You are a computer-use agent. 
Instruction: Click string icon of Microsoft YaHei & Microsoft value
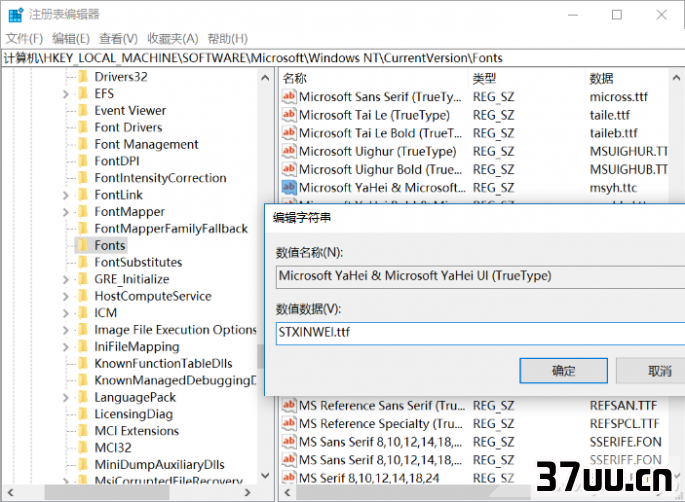tap(289, 187)
